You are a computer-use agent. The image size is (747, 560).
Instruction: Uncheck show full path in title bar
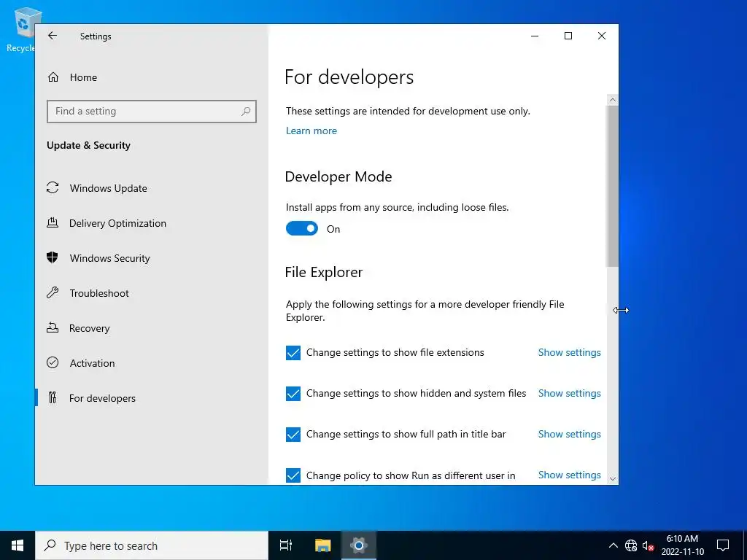(293, 435)
